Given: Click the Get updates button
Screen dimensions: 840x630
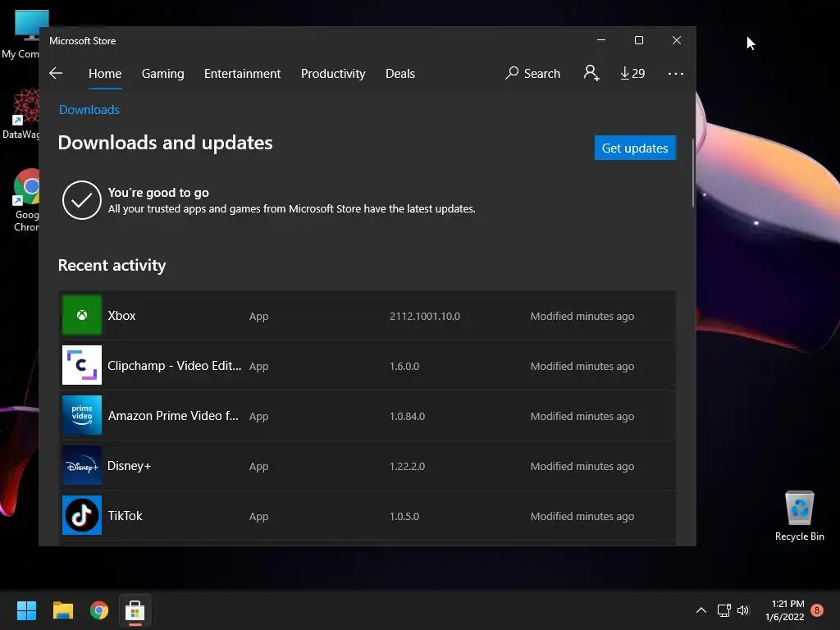Looking at the screenshot, I should 635,148.
